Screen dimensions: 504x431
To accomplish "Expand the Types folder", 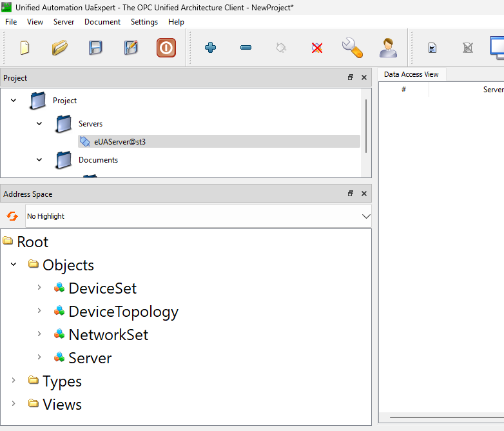I will [x=14, y=381].
